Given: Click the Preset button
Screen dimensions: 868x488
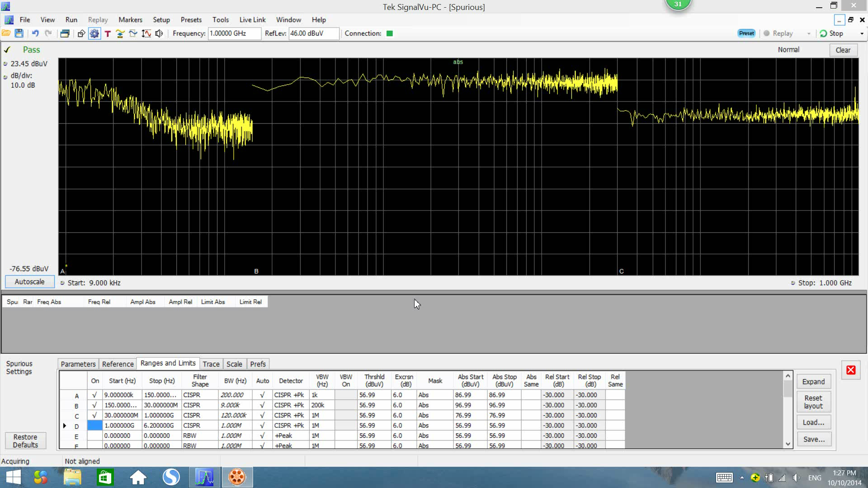Looking at the screenshot, I should coord(746,33).
